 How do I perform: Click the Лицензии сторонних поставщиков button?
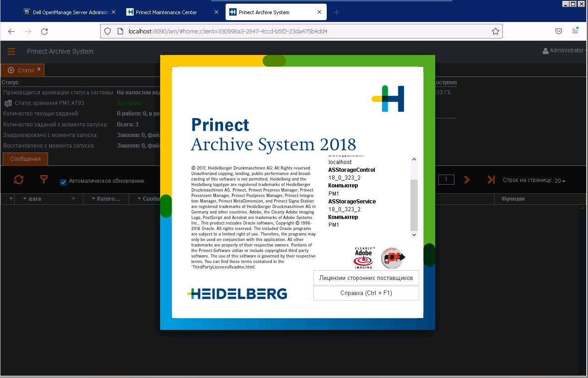366,278
